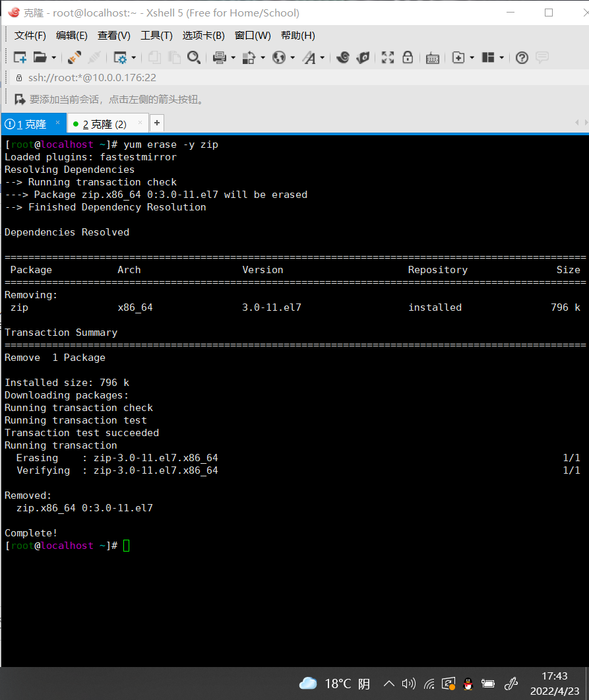
Task: Toggle full screen mode icon
Action: coord(388,57)
